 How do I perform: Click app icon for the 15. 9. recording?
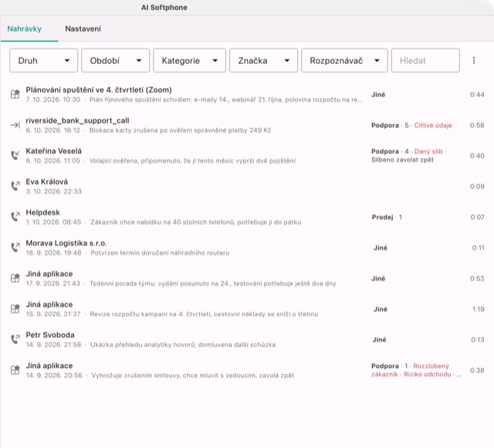click(x=15, y=309)
